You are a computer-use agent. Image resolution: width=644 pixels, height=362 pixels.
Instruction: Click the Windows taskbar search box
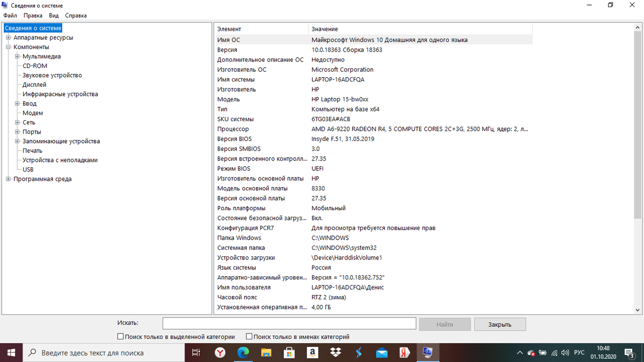click(x=103, y=353)
